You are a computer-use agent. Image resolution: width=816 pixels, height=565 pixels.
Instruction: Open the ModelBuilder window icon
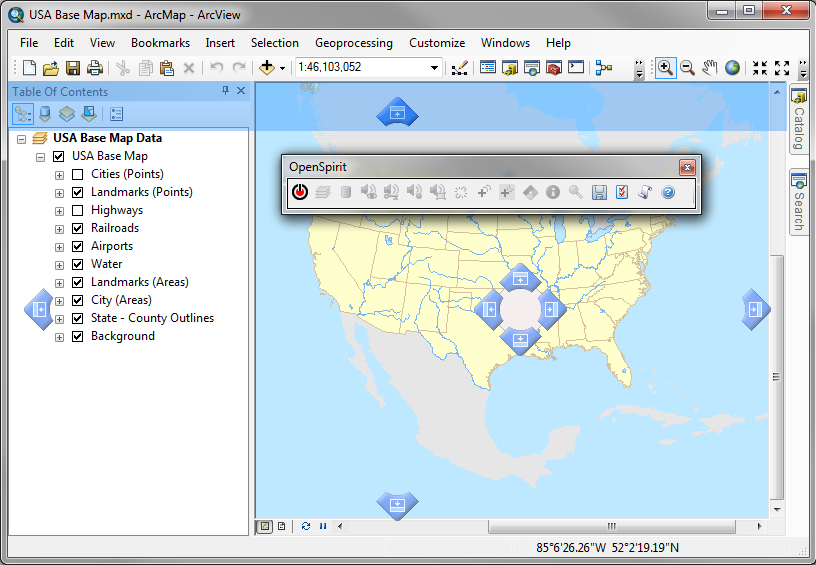coord(604,68)
